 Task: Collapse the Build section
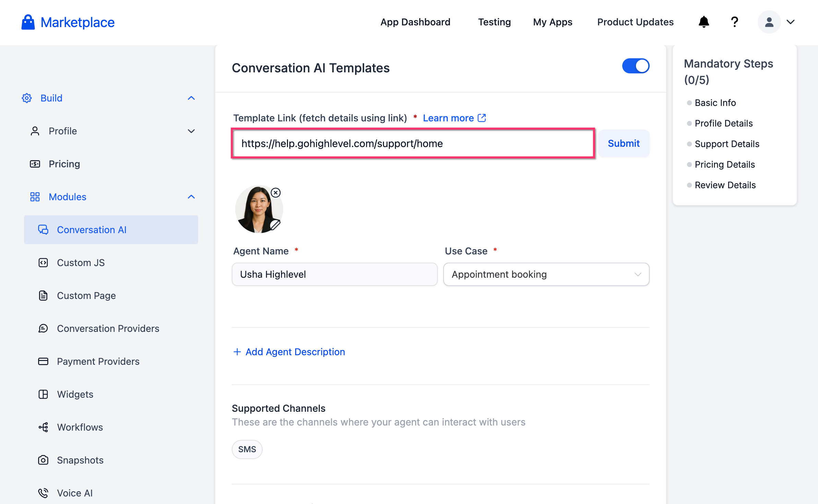191,98
